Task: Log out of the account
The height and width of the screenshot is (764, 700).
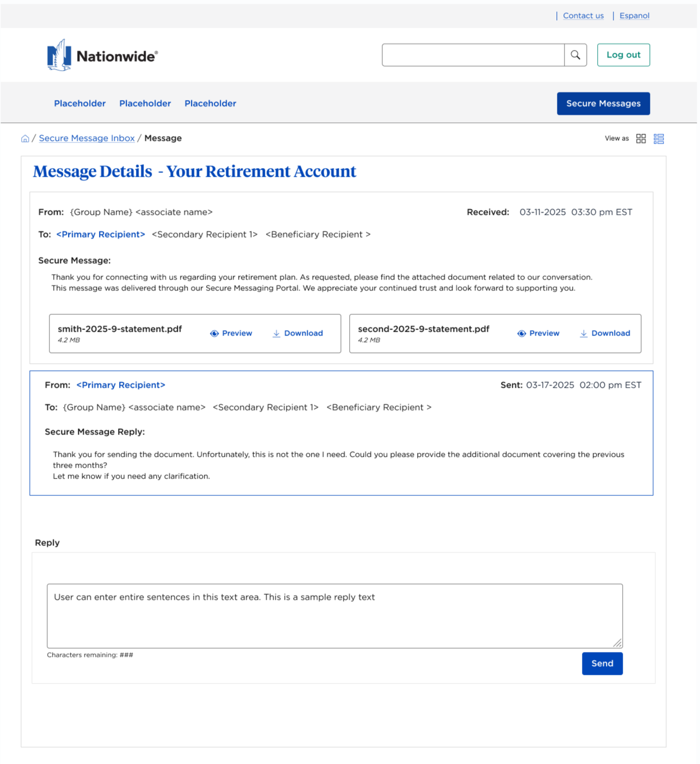Action: click(623, 55)
